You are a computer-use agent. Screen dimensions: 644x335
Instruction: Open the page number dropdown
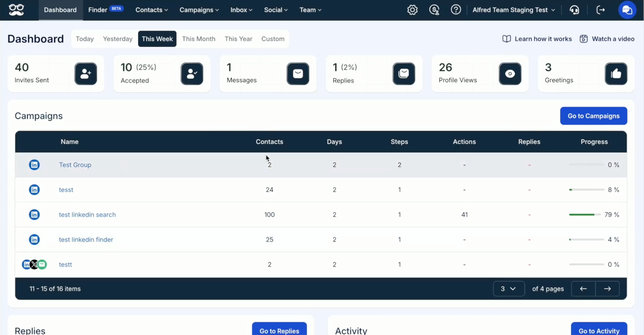point(509,289)
